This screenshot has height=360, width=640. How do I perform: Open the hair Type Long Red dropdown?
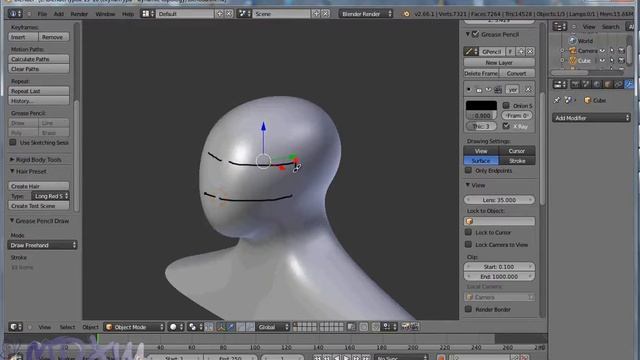pyautogui.click(x=51, y=196)
